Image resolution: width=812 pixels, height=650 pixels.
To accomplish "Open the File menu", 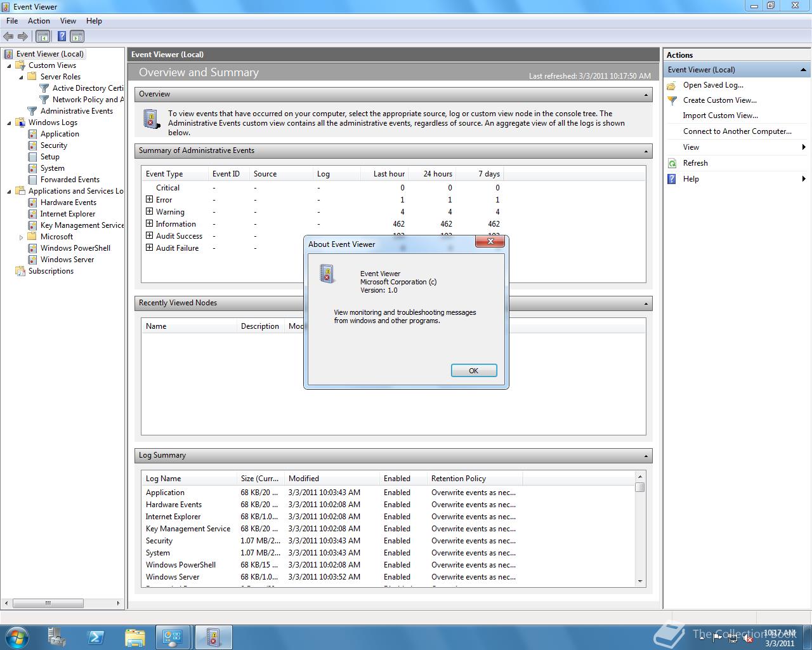I will coord(12,21).
